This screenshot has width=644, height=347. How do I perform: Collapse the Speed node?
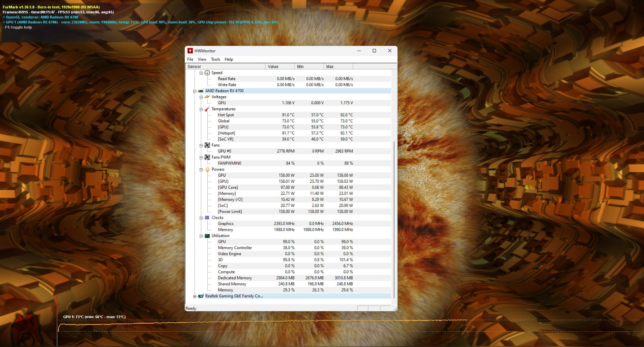coord(201,73)
